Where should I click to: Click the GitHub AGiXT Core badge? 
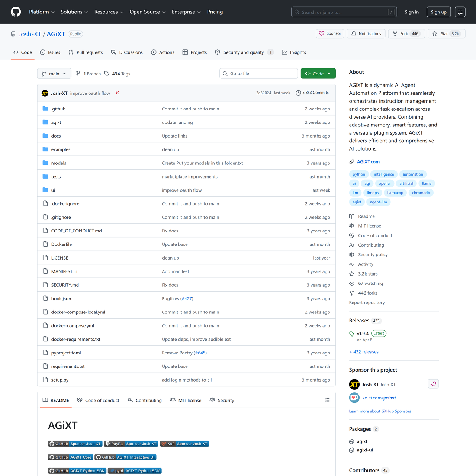coord(70,457)
